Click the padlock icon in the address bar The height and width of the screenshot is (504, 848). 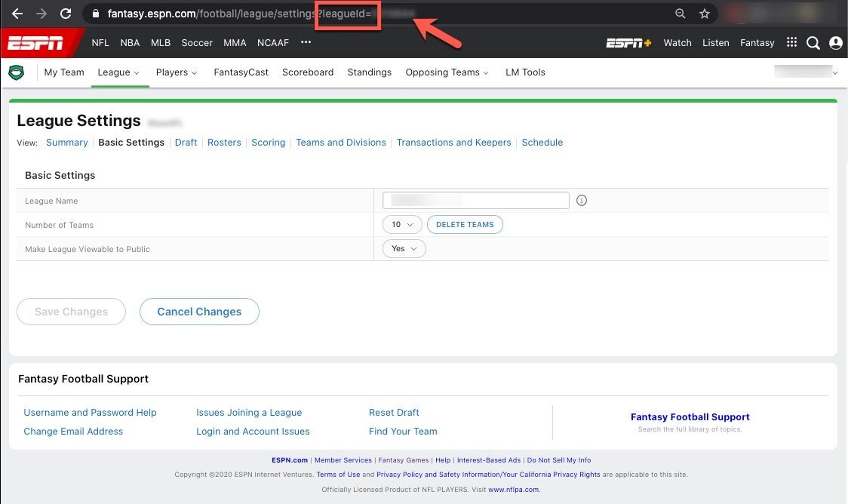tap(96, 14)
